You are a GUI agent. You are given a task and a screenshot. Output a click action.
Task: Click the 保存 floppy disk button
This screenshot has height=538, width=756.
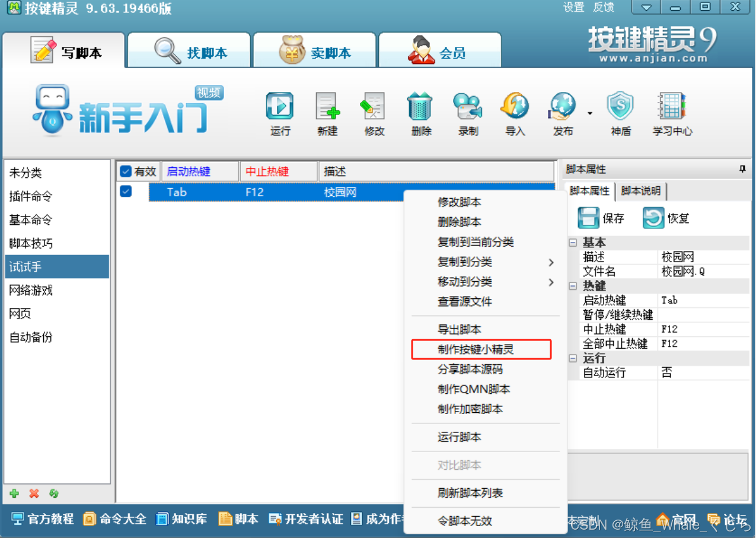(x=601, y=218)
